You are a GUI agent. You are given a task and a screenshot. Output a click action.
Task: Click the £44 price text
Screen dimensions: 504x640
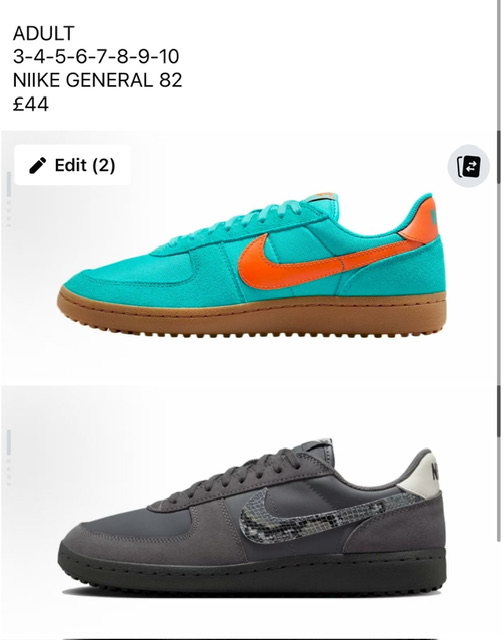pos(31,104)
